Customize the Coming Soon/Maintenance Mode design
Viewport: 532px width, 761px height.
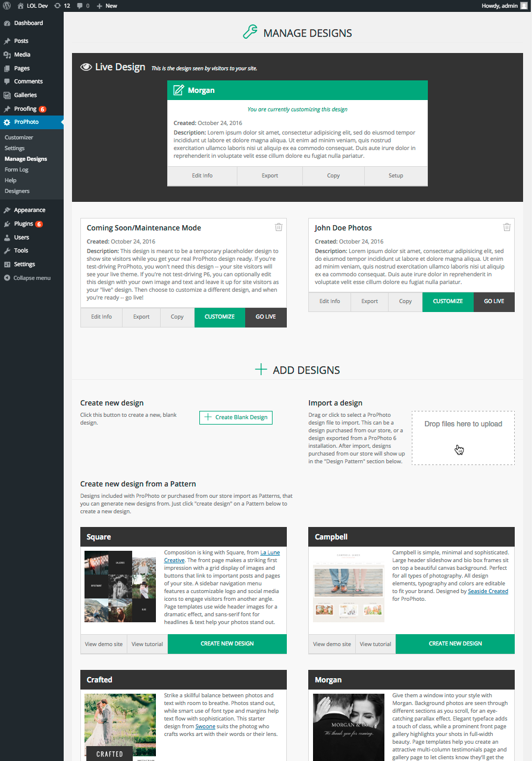[220, 317]
